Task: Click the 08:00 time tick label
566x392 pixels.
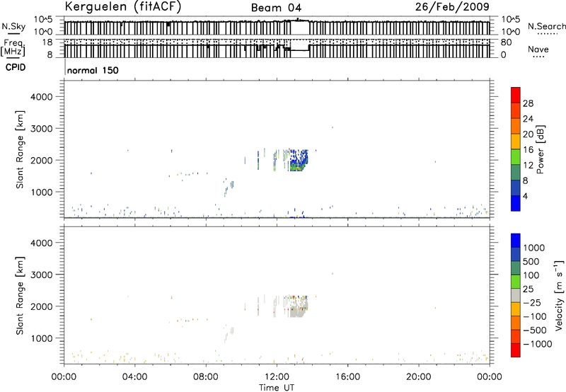Action: tap(206, 377)
